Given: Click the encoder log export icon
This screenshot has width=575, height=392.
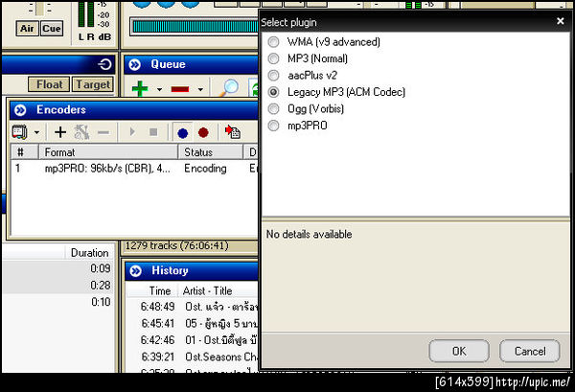Looking at the screenshot, I should tap(233, 131).
